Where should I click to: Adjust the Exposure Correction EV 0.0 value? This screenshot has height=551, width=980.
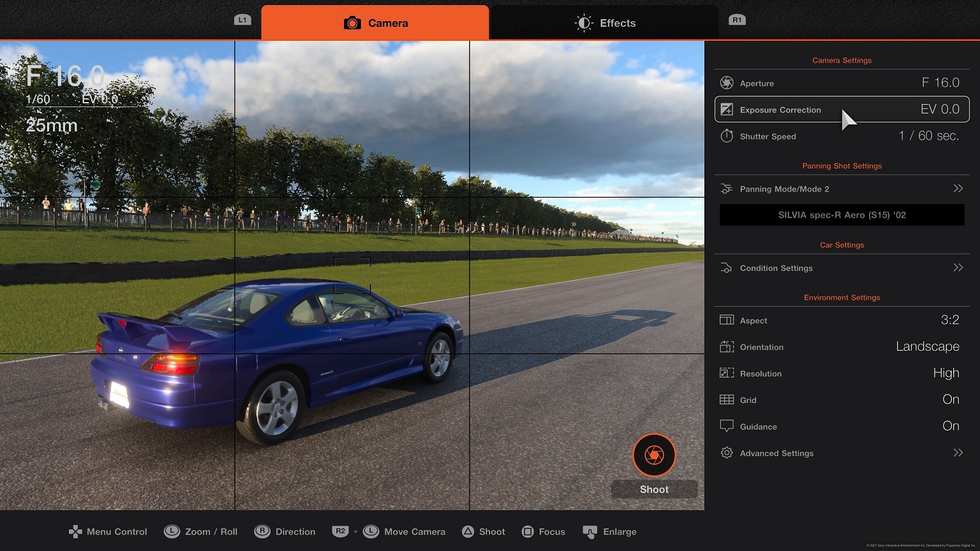pos(940,109)
